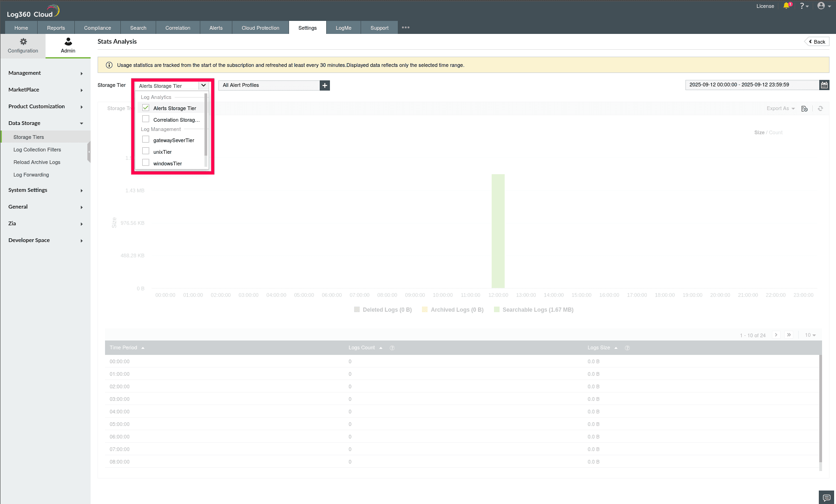
Task: Click the Searchable Logs bar at 12:00:00
Action: tap(498, 231)
